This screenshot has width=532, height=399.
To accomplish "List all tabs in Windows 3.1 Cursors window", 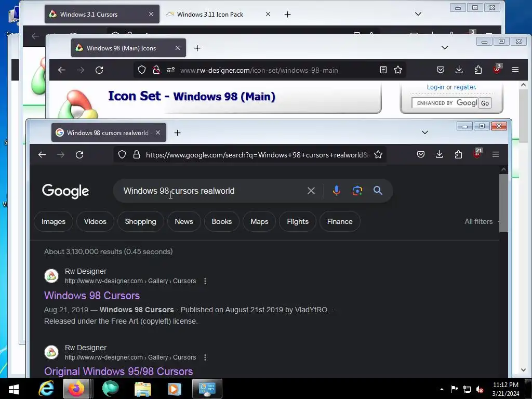I will click(x=418, y=14).
